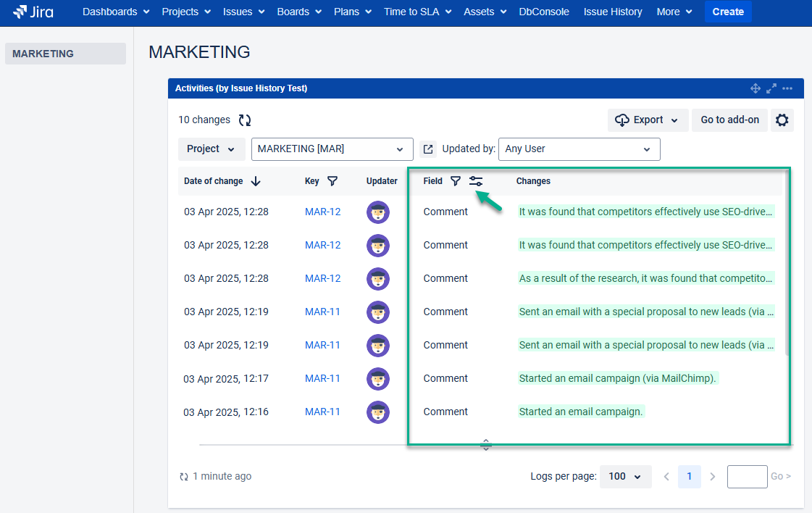Click the refresh changes icon
Image resolution: width=812 pixels, height=513 pixels.
pyautogui.click(x=245, y=120)
